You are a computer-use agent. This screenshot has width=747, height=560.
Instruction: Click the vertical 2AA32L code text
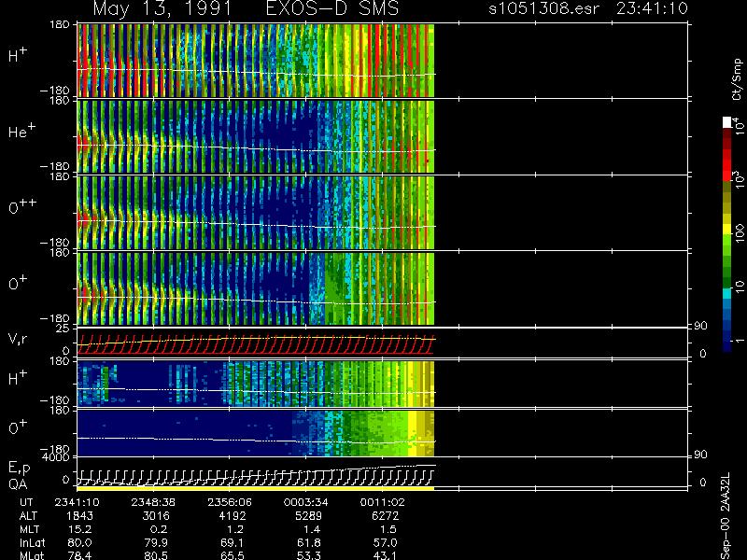726,492
